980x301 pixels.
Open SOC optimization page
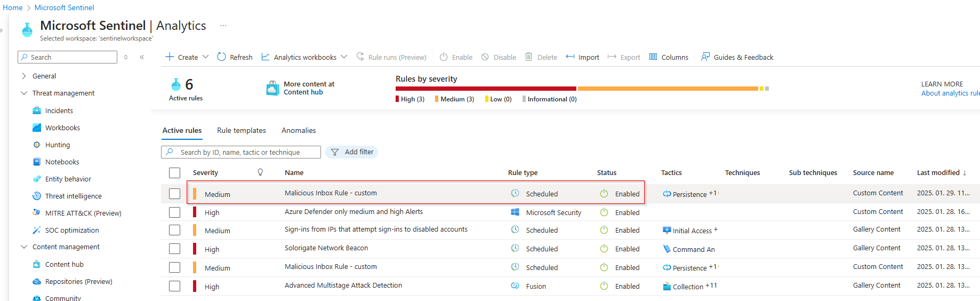tap(72, 230)
